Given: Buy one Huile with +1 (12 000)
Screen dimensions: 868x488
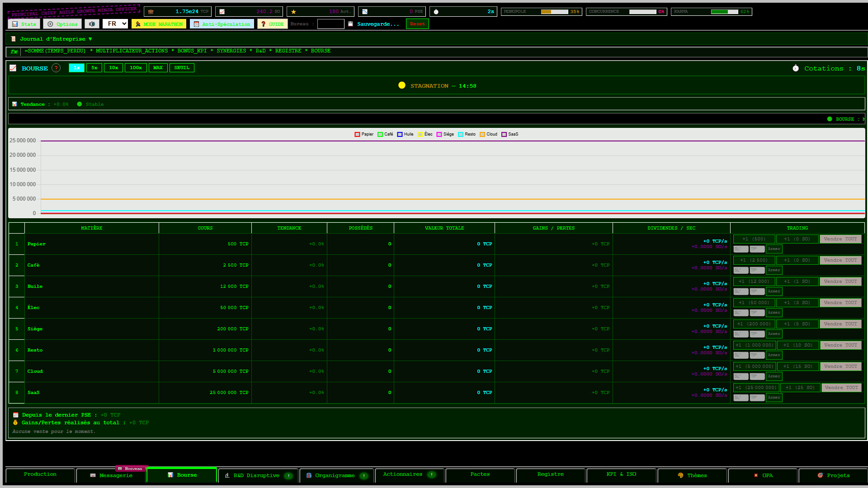Looking at the screenshot, I should (754, 282).
